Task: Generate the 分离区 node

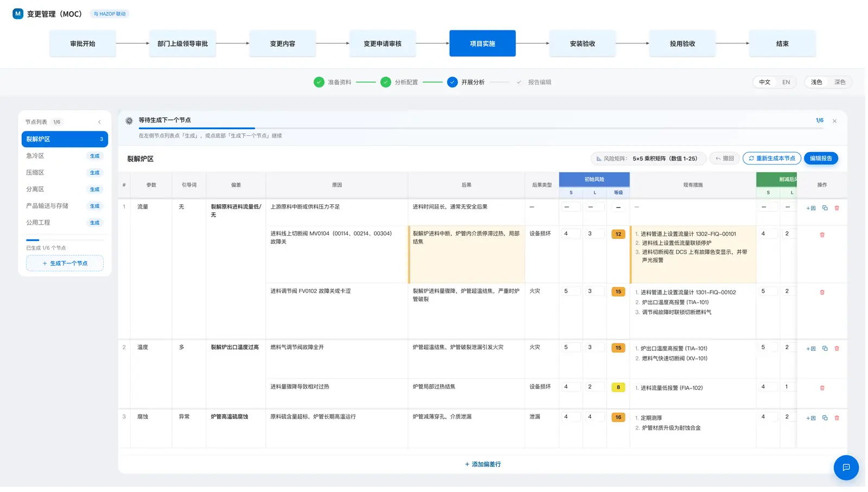Action: 95,190
